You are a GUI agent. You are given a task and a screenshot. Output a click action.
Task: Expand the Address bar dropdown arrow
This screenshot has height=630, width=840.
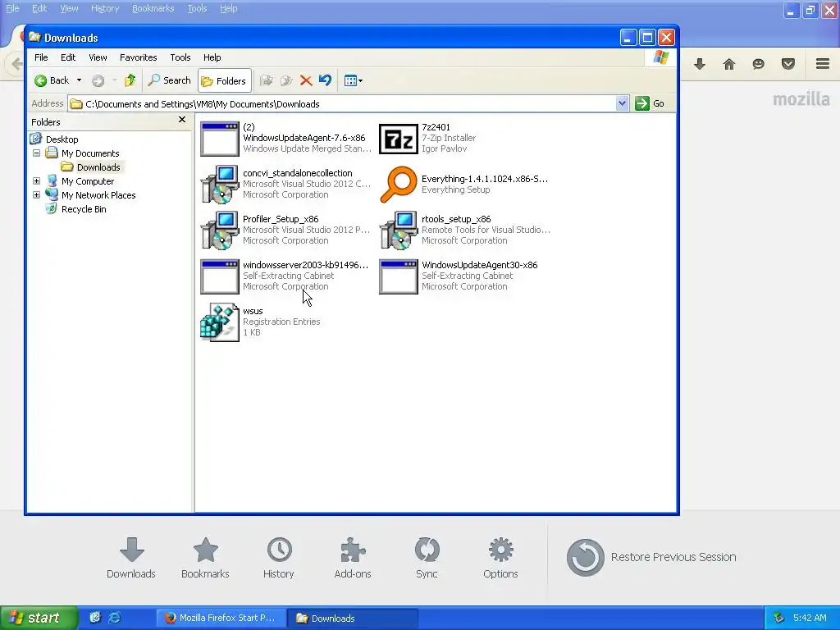click(x=622, y=103)
